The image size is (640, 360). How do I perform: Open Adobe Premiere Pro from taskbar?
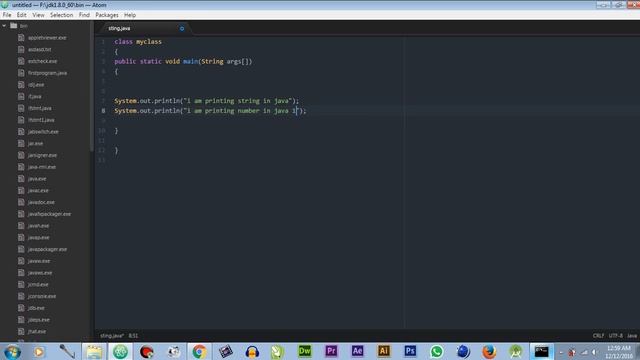(331, 351)
